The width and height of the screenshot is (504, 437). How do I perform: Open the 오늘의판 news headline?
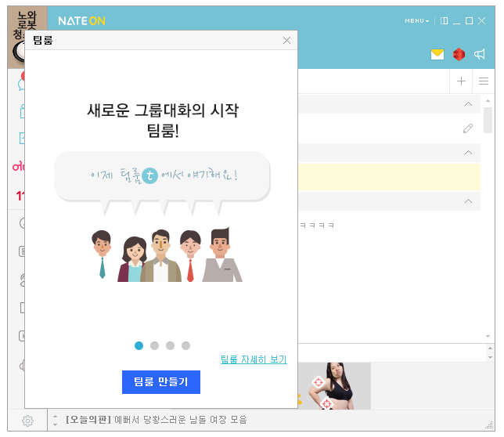point(157,420)
